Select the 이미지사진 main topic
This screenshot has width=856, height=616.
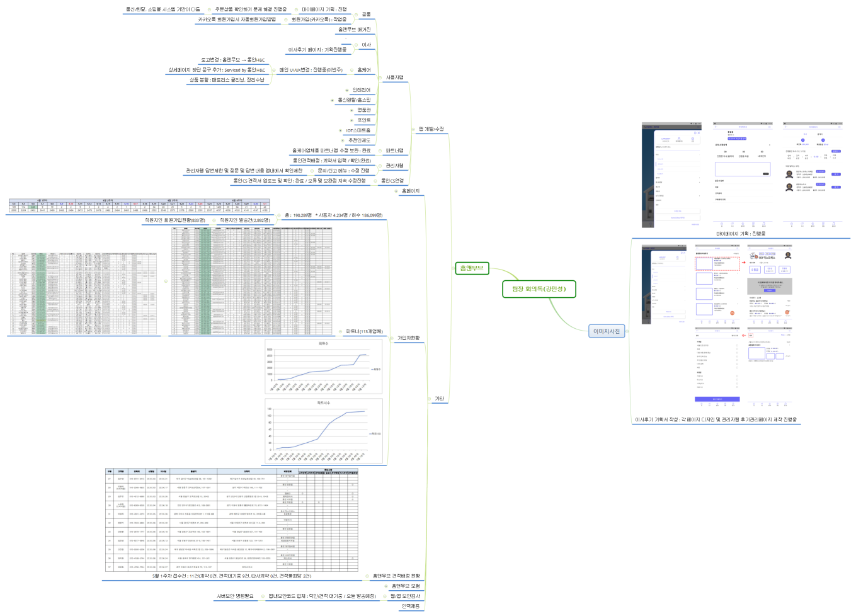(x=607, y=331)
